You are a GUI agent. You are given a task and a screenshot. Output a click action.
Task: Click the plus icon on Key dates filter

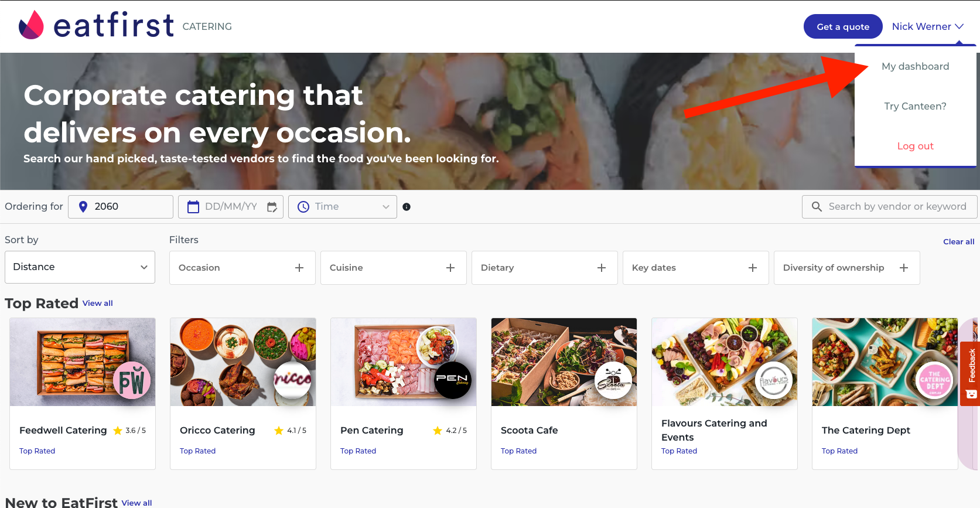click(x=753, y=268)
